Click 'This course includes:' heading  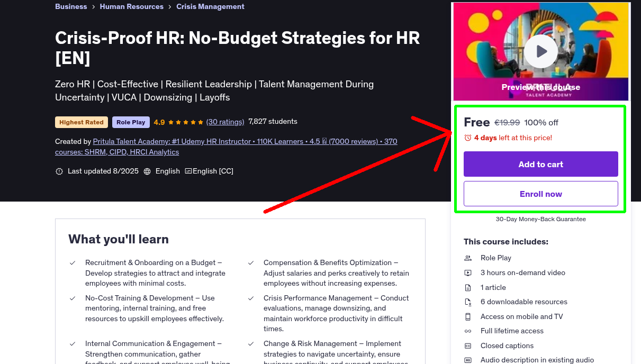[x=505, y=242]
